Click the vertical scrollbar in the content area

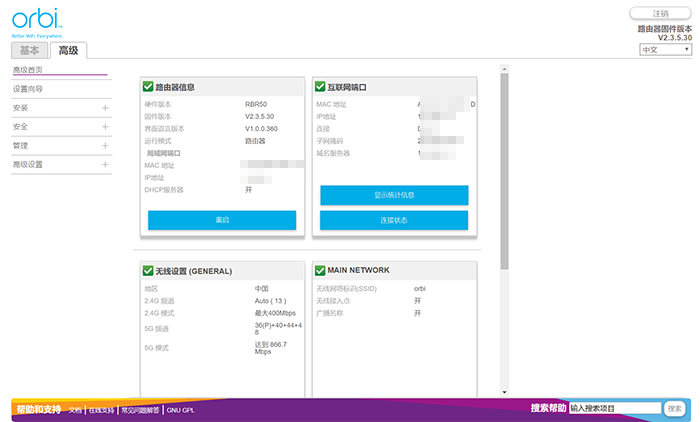[x=504, y=170]
